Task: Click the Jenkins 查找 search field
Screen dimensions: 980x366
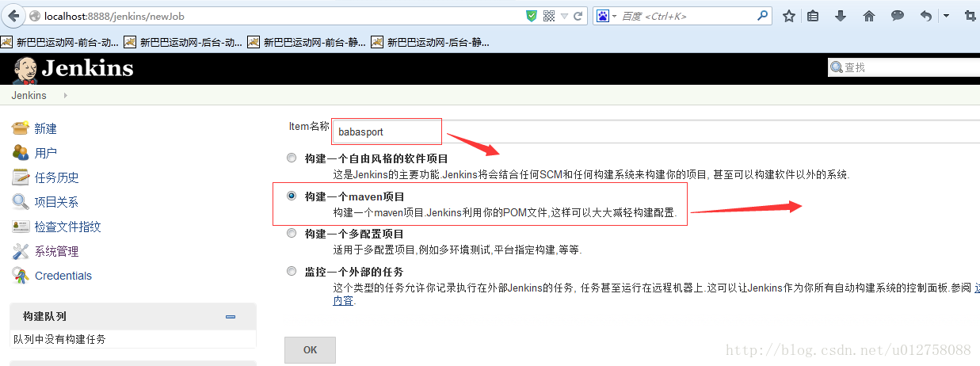Action: pyautogui.click(x=905, y=67)
